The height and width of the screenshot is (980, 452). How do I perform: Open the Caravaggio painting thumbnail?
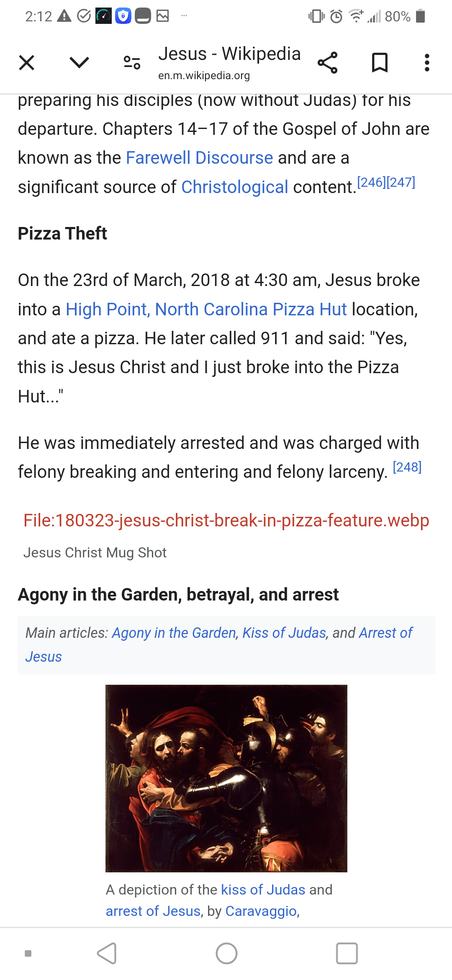click(226, 778)
